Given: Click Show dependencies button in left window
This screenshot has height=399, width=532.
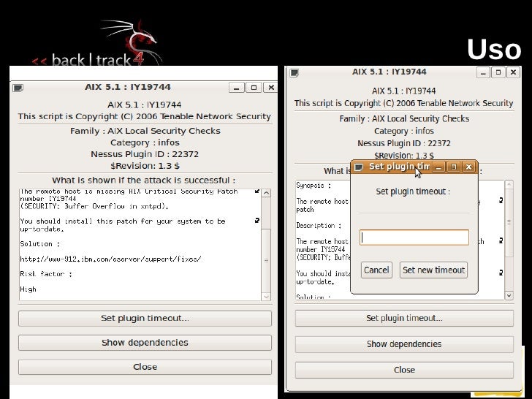Looking at the screenshot, I should coord(145,343).
